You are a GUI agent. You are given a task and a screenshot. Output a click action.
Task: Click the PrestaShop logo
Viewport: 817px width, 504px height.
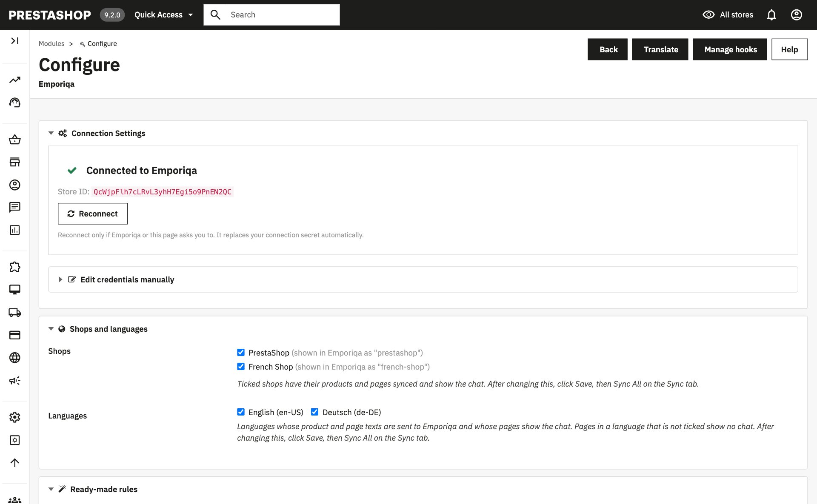click(x=50, y=15)
